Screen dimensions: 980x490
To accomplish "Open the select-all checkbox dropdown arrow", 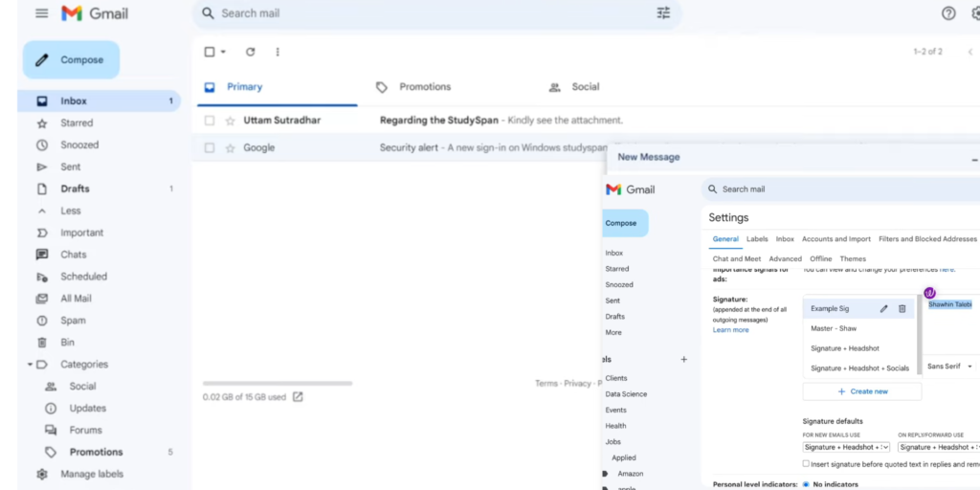I will coord(223,52).
